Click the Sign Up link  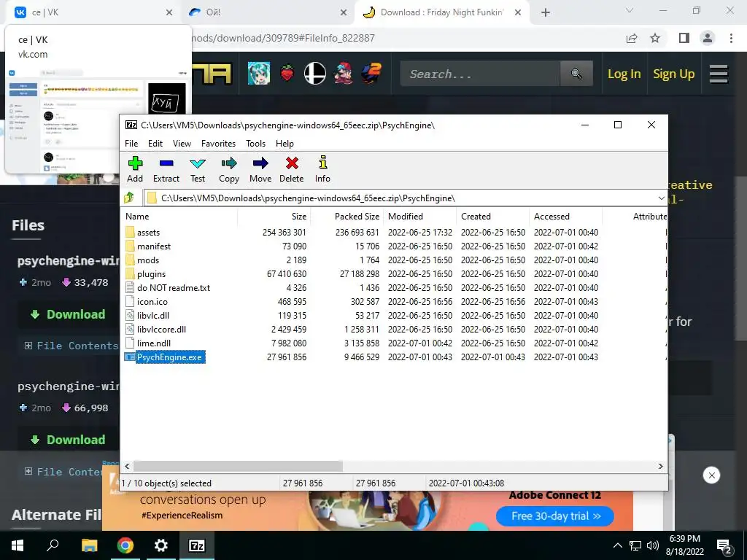coord(673,74)
